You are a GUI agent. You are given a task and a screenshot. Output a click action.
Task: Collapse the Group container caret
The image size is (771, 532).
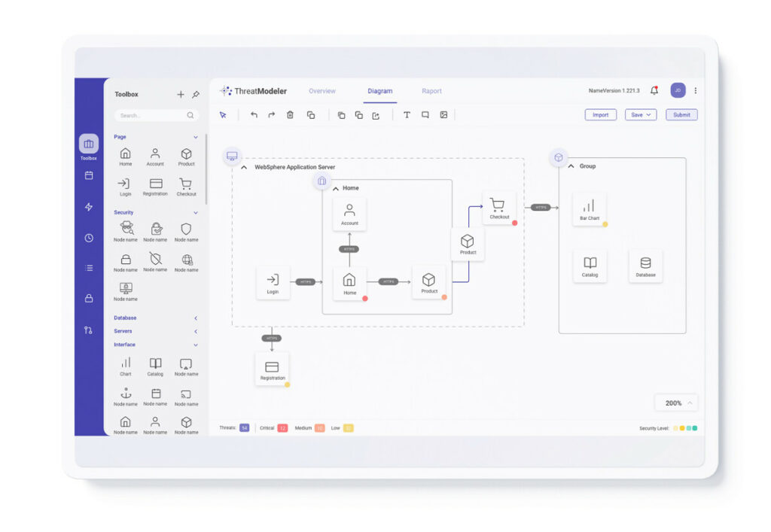(571, 166)
